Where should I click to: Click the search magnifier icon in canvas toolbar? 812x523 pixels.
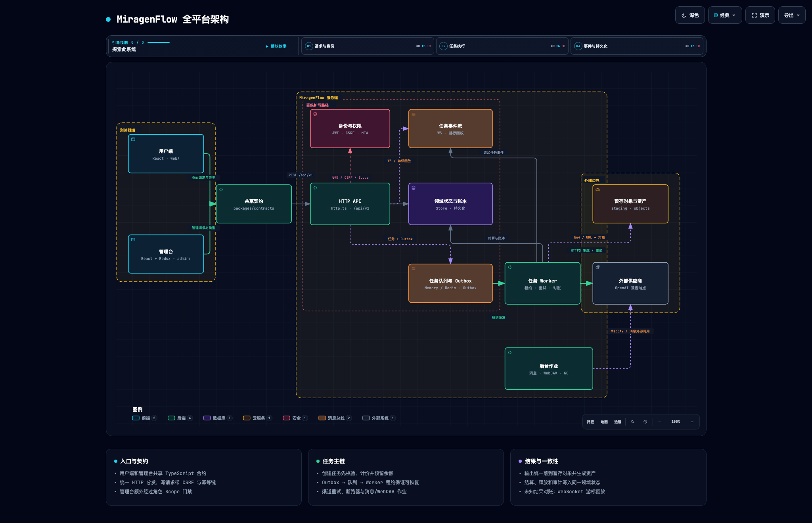(632, 422)
